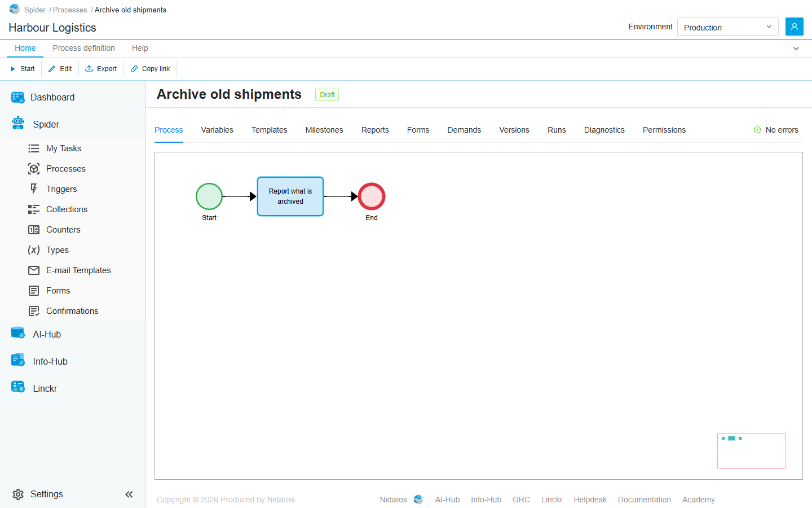Open the Info-Hub sidebar icon
The height and width of the screenshot is (508, 812).
pyautogui.click(x=18, y=360)
